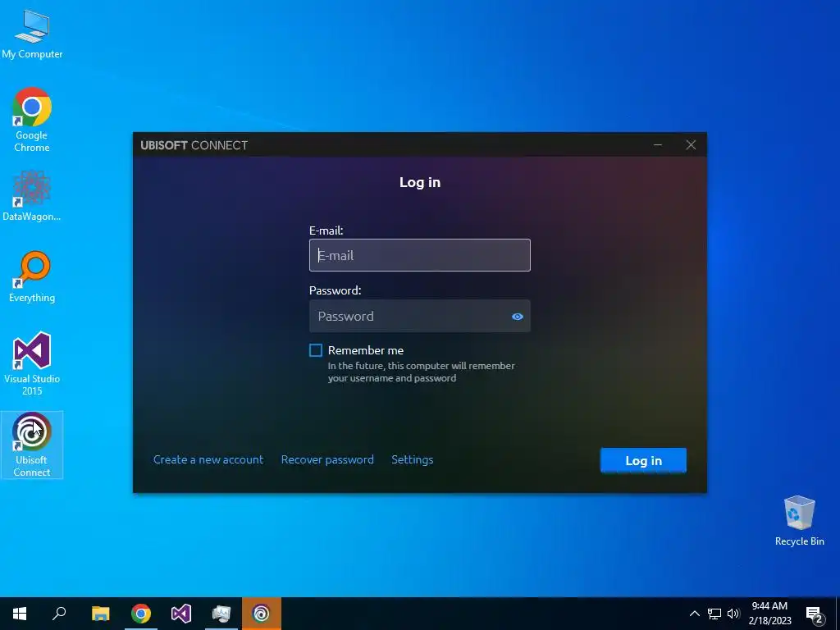Switch to Visual Studio in the taskbar
This screenshot has width=840, height=630.
[181, 614]
